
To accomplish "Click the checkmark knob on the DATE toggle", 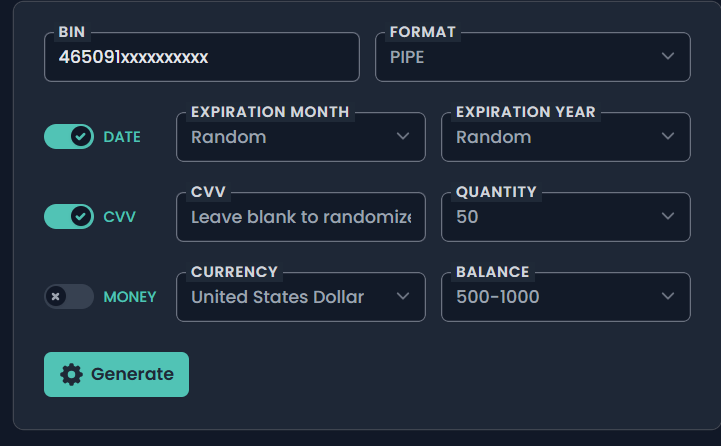I will (81, 137).
